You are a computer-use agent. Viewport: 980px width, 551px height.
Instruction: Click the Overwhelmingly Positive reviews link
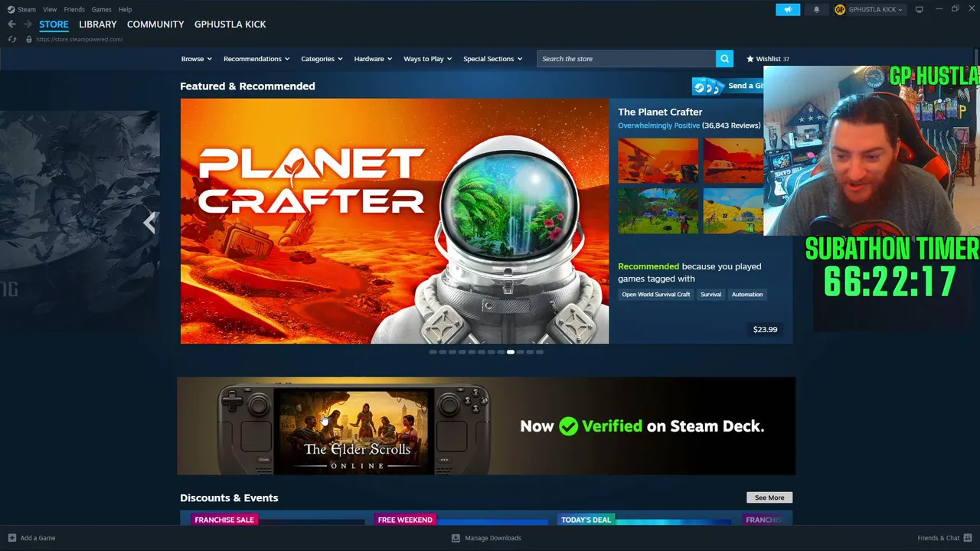[x=658, y=126]
